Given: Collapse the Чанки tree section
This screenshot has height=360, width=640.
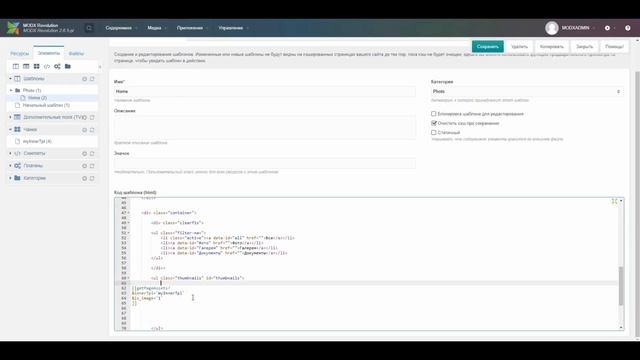Looking at the screenshot, I should [10, 129].
